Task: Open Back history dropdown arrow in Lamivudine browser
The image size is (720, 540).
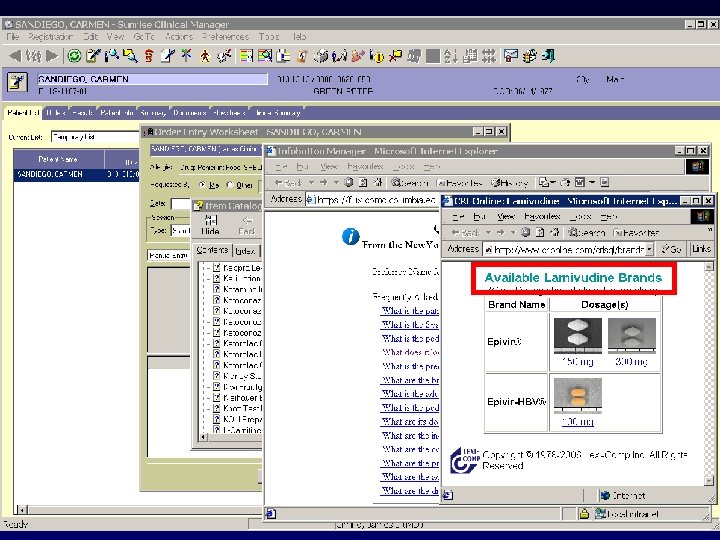Action: pyautogui.click(x=489, y=232)
